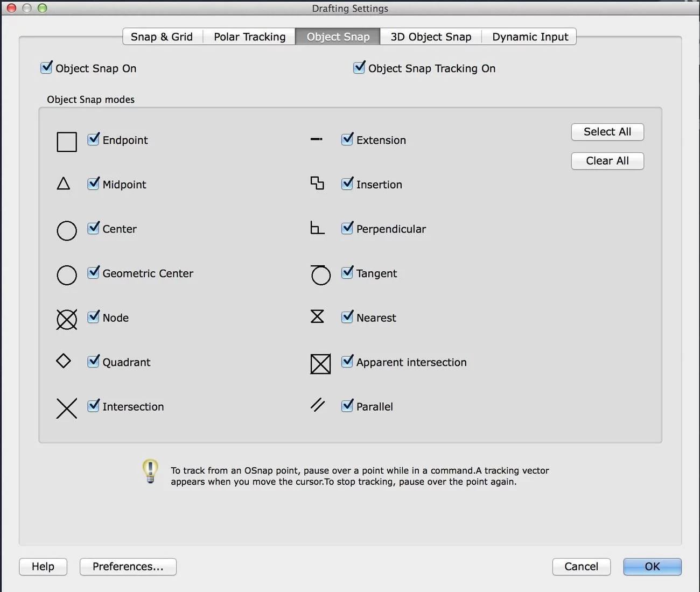Click the Node crossed-circle snap icon
700x592 pixels.
67,319
